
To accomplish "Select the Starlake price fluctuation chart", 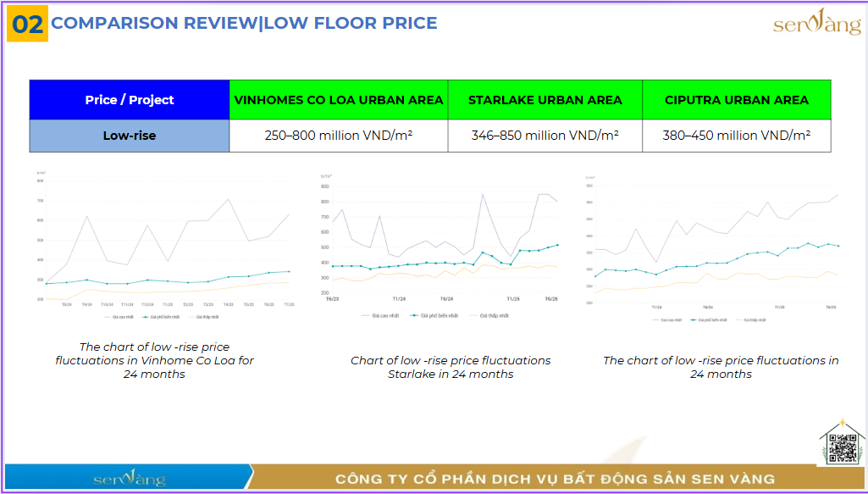I will tap(440, 247).
